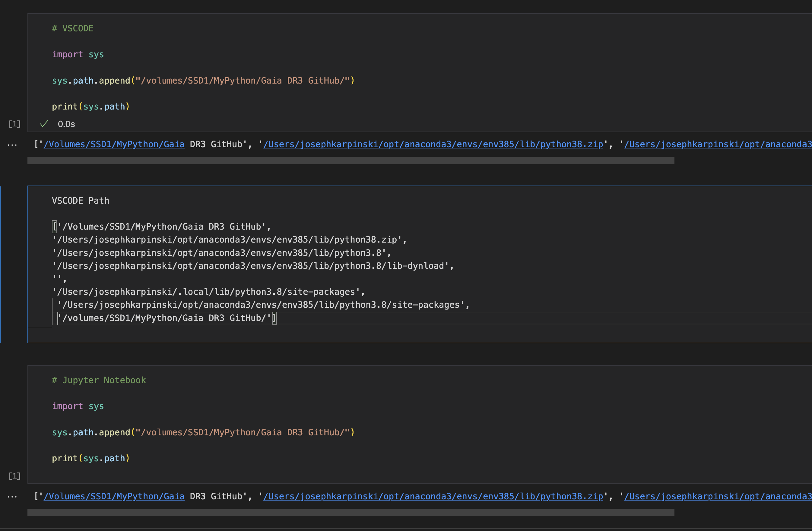Click 'print(sys.path)' in the VSCODE cell
812x531 pixels.
tap(91, 107)
